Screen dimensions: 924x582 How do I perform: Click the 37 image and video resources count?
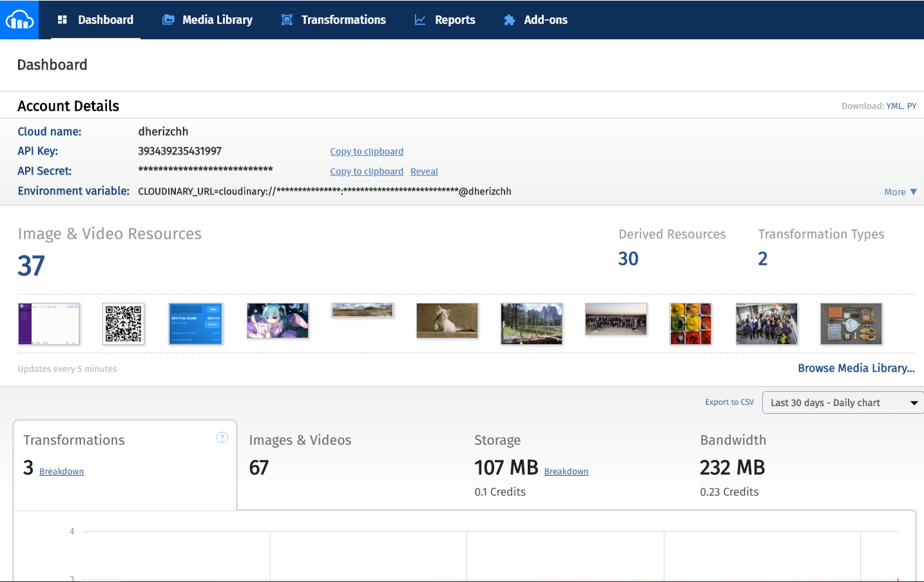point(32,266)
